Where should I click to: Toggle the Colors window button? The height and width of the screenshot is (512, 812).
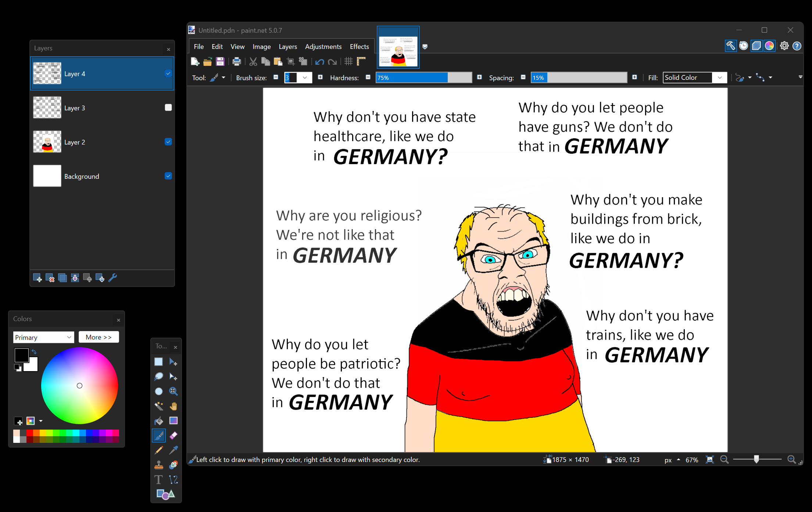coord(769,46)
